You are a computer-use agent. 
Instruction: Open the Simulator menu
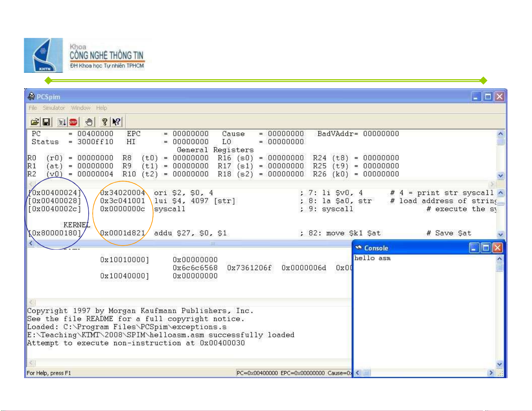pyautogui.click(x=54, y=108)
